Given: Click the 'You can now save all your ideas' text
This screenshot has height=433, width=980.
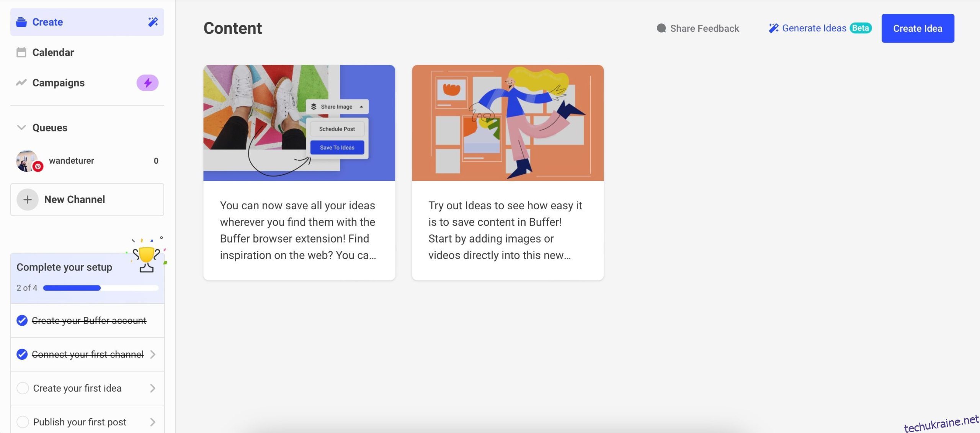Looking at the screenshot, I should coord(298,230).
